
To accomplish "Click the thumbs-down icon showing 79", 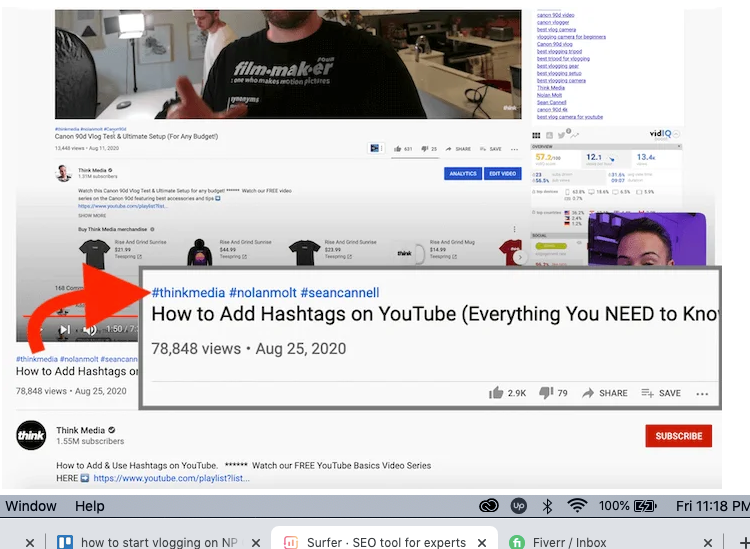I will (x=546, y=393).
